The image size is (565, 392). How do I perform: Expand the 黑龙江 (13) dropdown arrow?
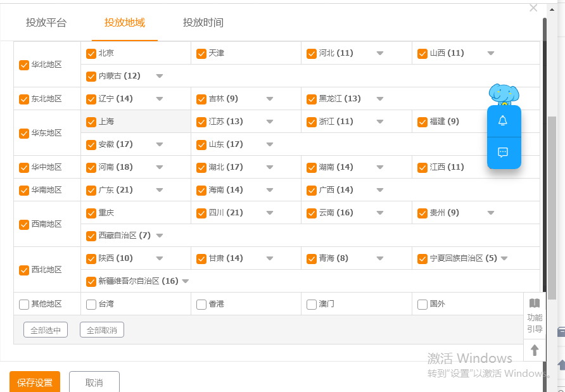pos(380,99)
